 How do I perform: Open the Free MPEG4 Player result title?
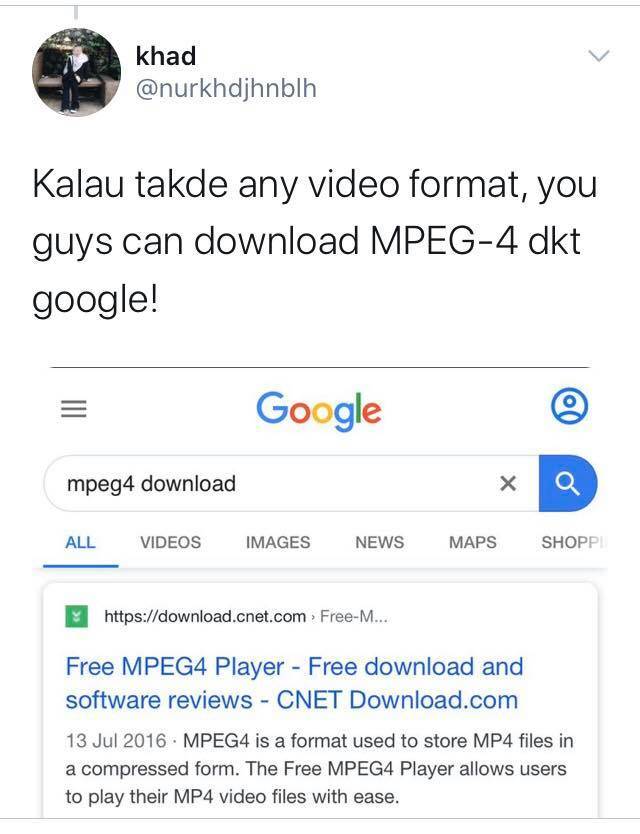pos(294,683)
